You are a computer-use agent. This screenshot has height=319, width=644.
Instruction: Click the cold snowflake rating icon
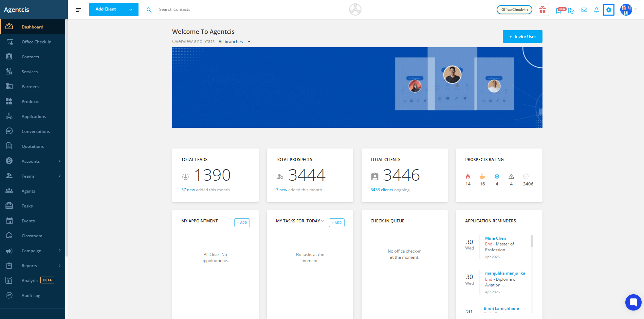[x=497, y=176]
